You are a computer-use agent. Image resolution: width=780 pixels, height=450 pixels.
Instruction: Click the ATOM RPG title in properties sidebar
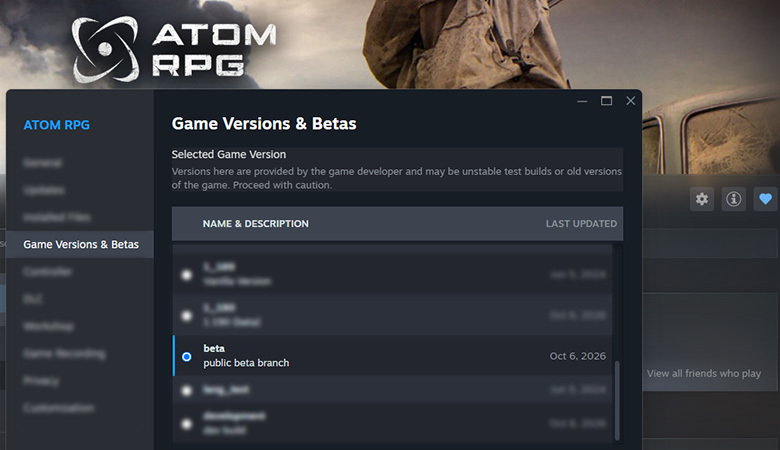57,125
